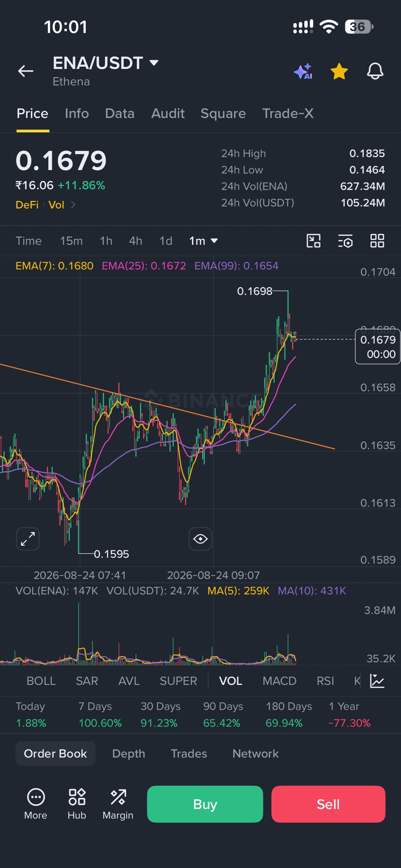Select the SAR indicator
This screenshot has height=868, width=401.
click(87, 681)
